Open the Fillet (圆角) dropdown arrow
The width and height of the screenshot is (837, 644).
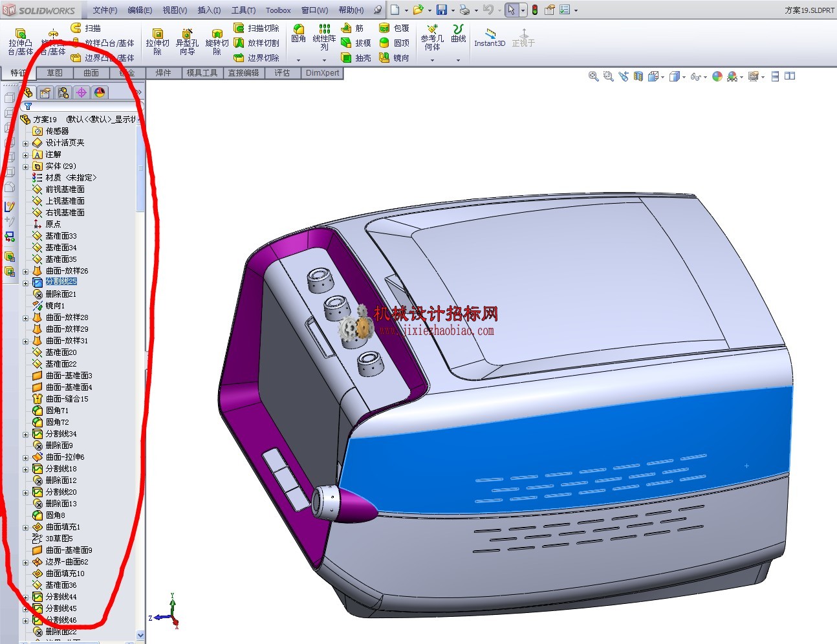(298, 60)
